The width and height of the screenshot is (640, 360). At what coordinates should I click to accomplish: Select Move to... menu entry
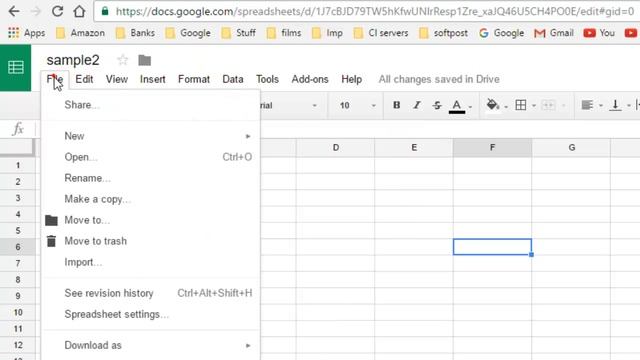coord(150,220)
